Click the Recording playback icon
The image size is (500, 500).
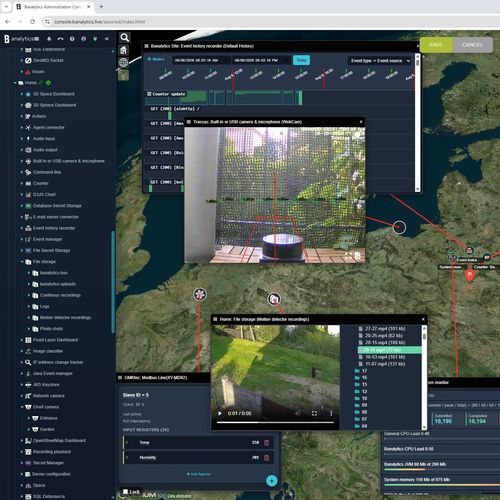tap(28, 452)
